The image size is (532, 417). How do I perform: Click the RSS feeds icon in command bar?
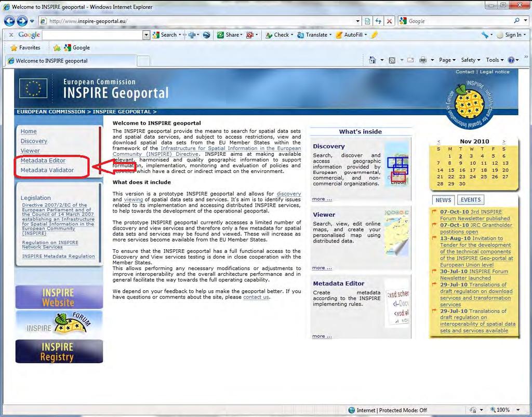coord(392,60)
